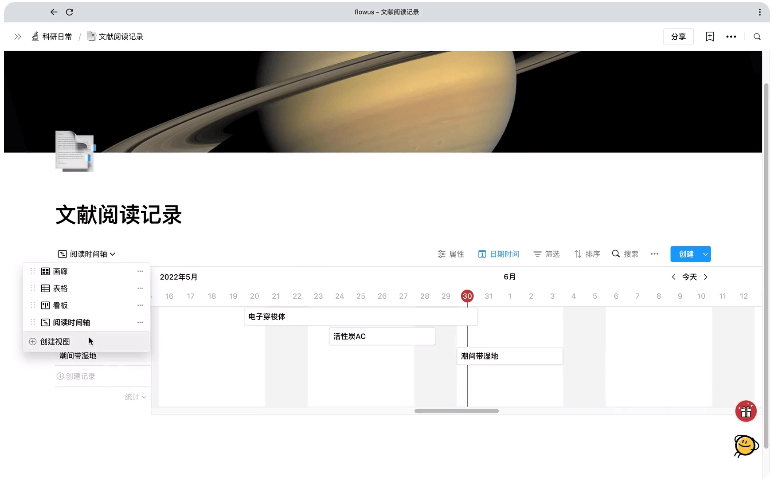Viewport: 772px width, 479px height.
Task: Open page more options three-dot menu
Action: click(x=731, y=36)
